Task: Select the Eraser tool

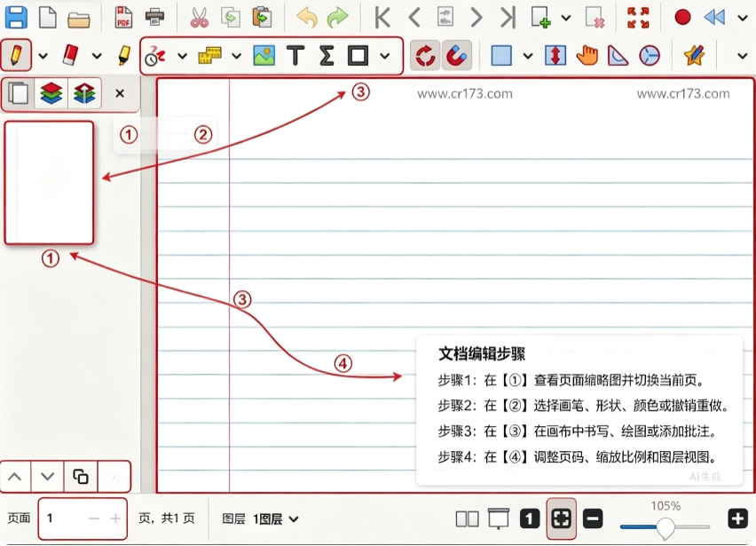Action: click(x=70, y=55)
